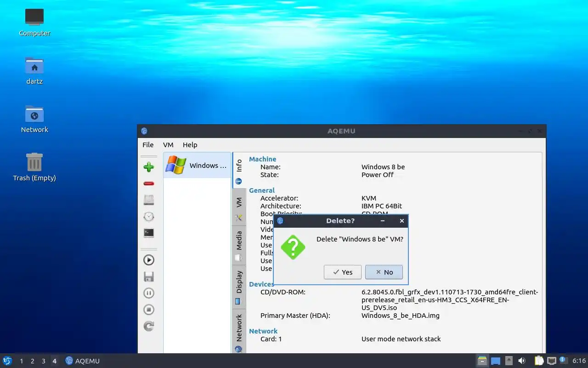
Task: Open the Lubuntu start menu icon
Action: [x=7, y=361]
